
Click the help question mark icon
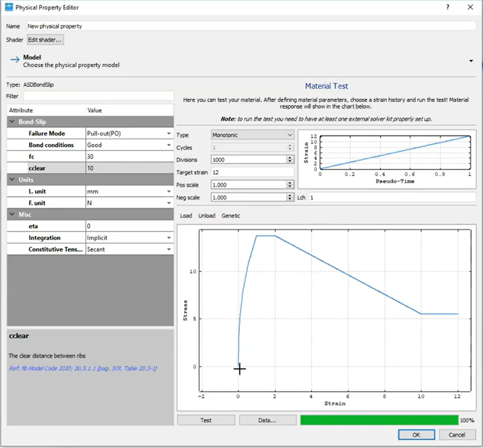click(x=448, y=7)
